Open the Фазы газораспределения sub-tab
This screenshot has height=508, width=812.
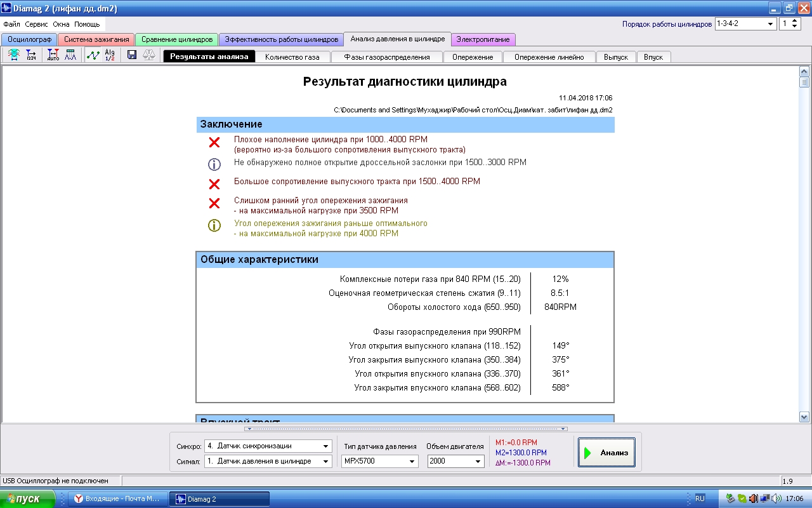387,57
